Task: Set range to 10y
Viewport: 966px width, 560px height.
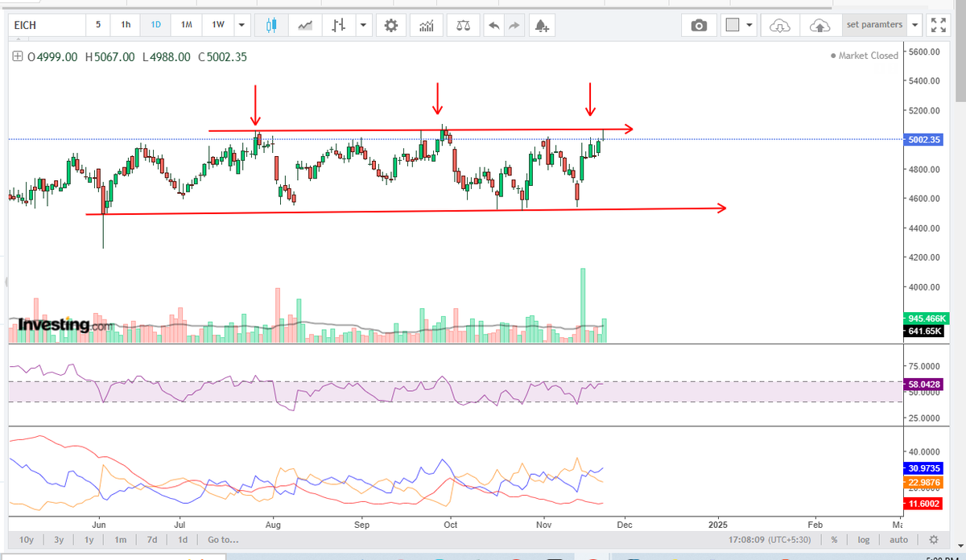Action: [x=27, y=539]
